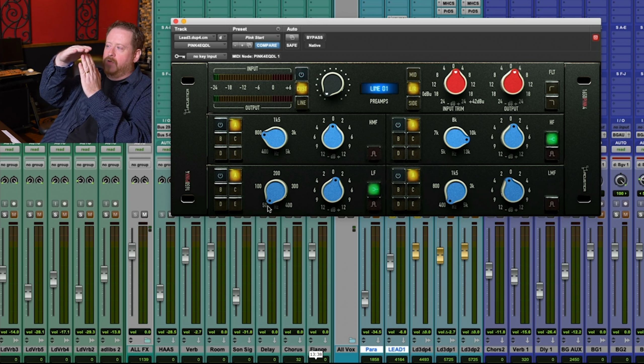Click input monitor button on LdVrb5 track
This screenshot has width=644, height=364.
[30, 204]
